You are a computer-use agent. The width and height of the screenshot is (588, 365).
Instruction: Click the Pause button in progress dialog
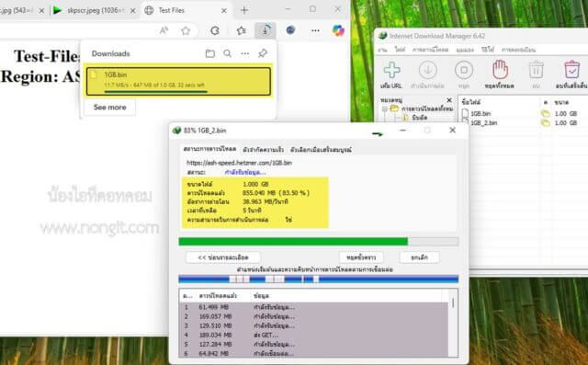coord(361,257)
